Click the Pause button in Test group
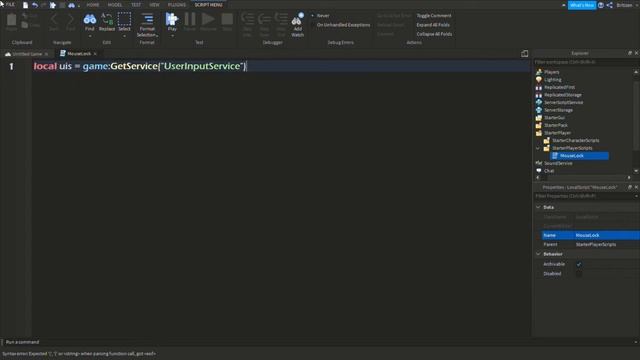Image resolution: width=640 pixels, height=360 pixels. [x=189, y=19]
